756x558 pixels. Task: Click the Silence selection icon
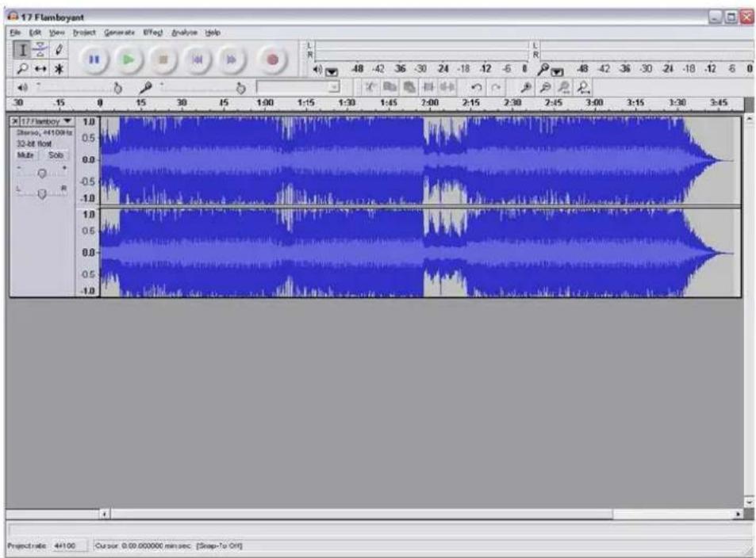point(447,87)
